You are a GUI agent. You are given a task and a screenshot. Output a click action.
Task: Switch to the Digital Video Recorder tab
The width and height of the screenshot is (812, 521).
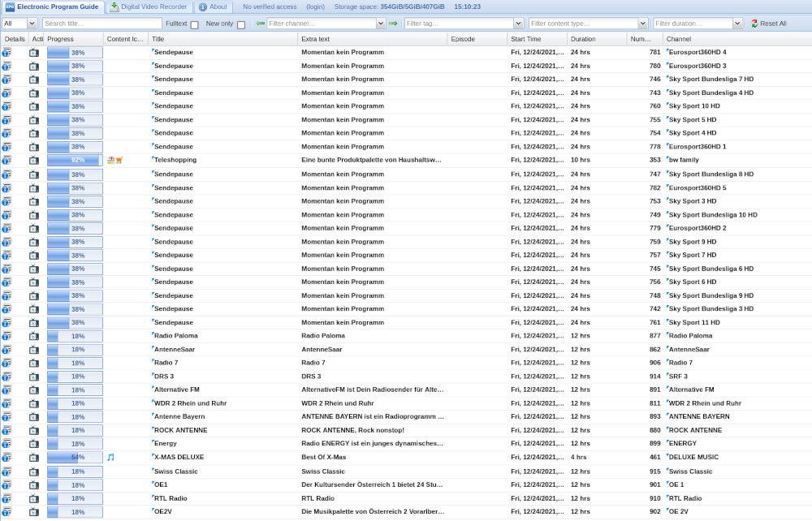[149, 7]
